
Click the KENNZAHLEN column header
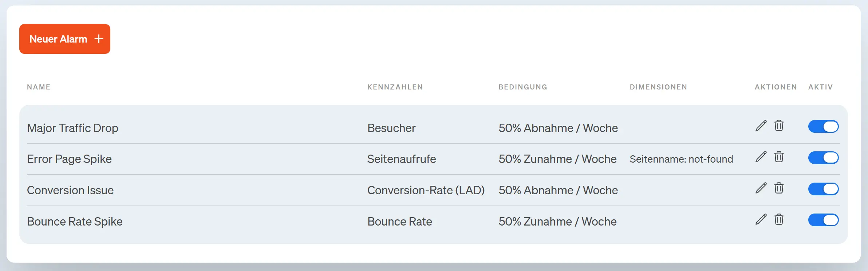pyautogui.click(x=395, y=87)
